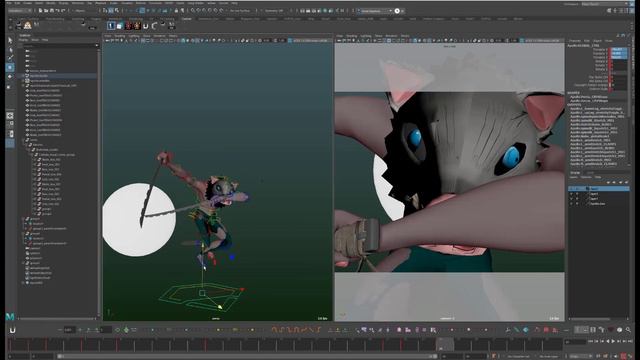Click the first layer-editor icon above layer list
Image resolution: width=640 pixels, height=360 pixels.
609,182
